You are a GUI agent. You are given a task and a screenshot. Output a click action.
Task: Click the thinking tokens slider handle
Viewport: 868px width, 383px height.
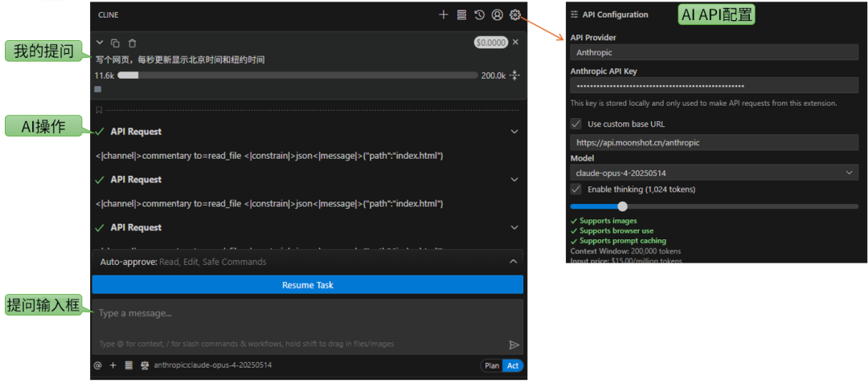(622, 206)
